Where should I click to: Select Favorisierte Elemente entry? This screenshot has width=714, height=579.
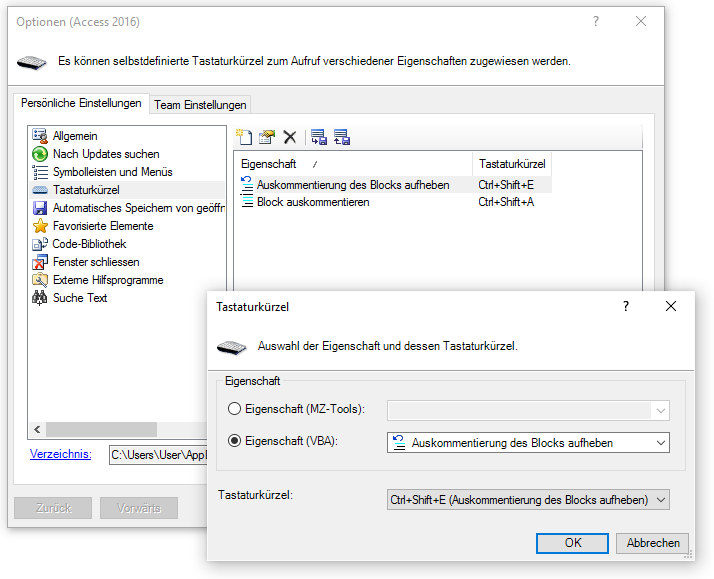tap(103, 226)
